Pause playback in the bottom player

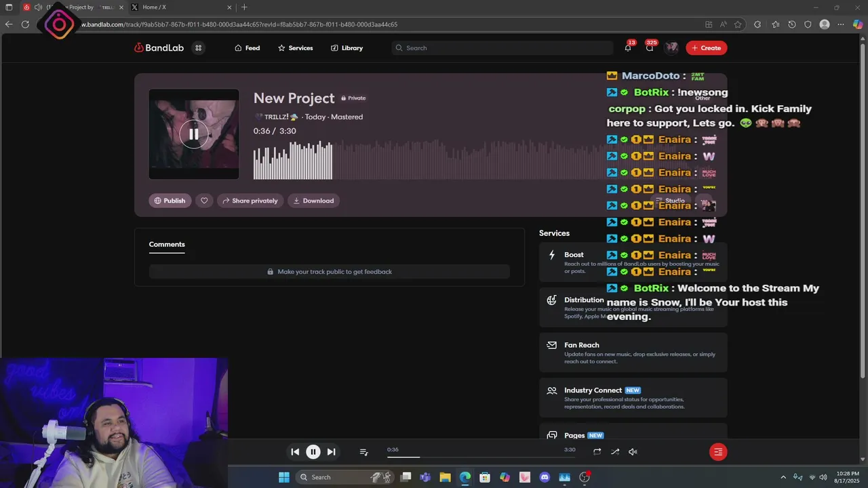[313, 452]
